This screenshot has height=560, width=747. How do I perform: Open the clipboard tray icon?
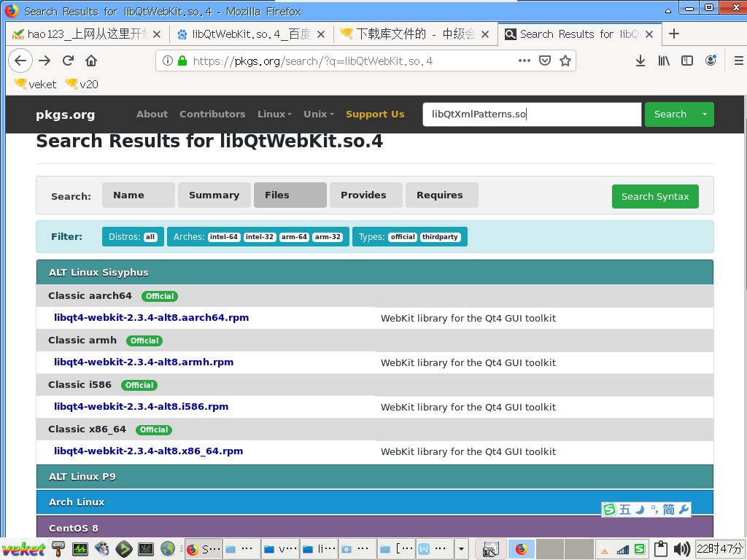660,549
